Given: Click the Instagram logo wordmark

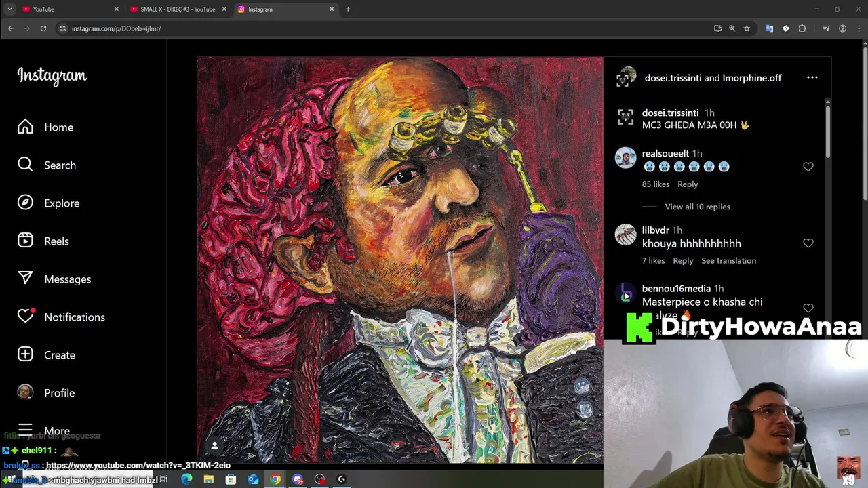Looking at the screenshot, I should click(52, 76).
